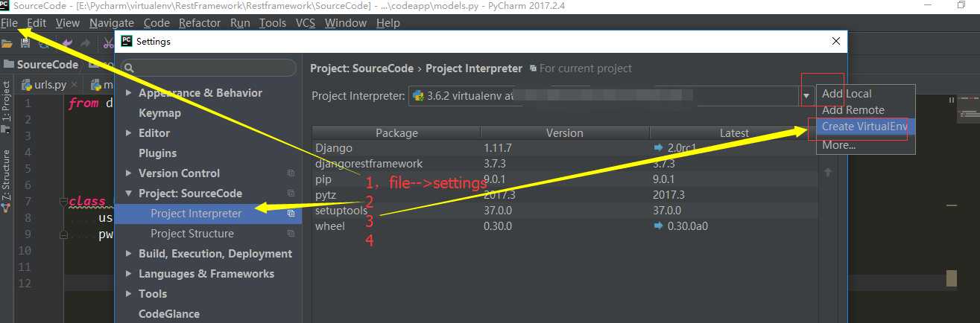Close the Settings dialog
The image size is (980, 323).
[x=836, y=41]
